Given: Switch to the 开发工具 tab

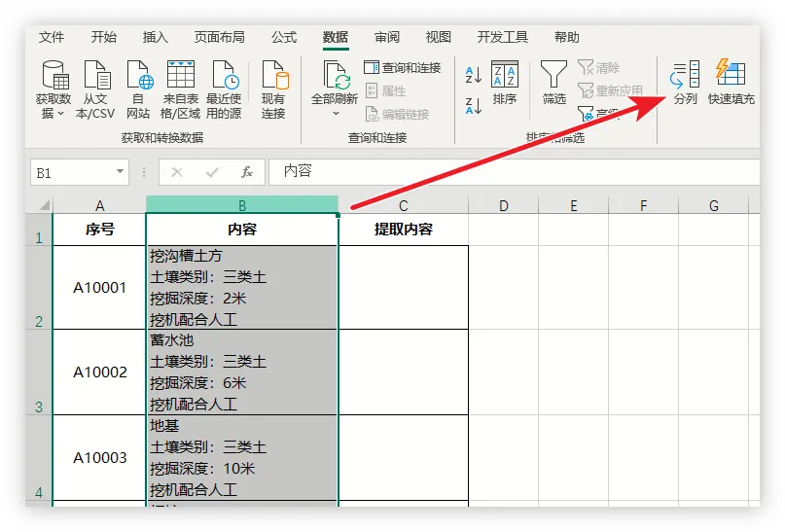Looking at the screenshot, I should pos(503,37).
